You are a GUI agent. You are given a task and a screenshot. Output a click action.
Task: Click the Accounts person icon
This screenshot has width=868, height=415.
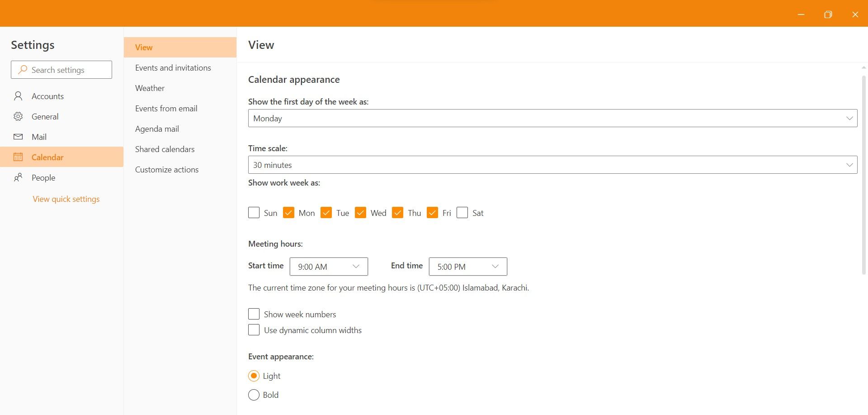[x=18, y=96]
